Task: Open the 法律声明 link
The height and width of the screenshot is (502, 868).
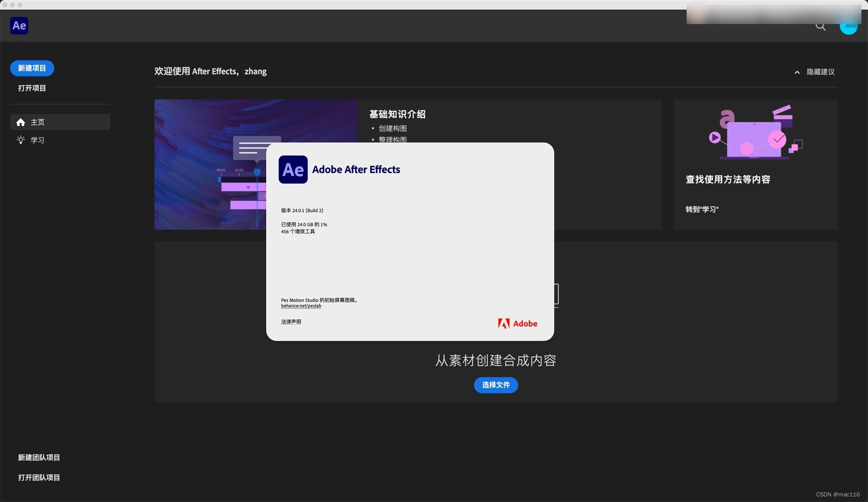Action: [x=291, y=322]
